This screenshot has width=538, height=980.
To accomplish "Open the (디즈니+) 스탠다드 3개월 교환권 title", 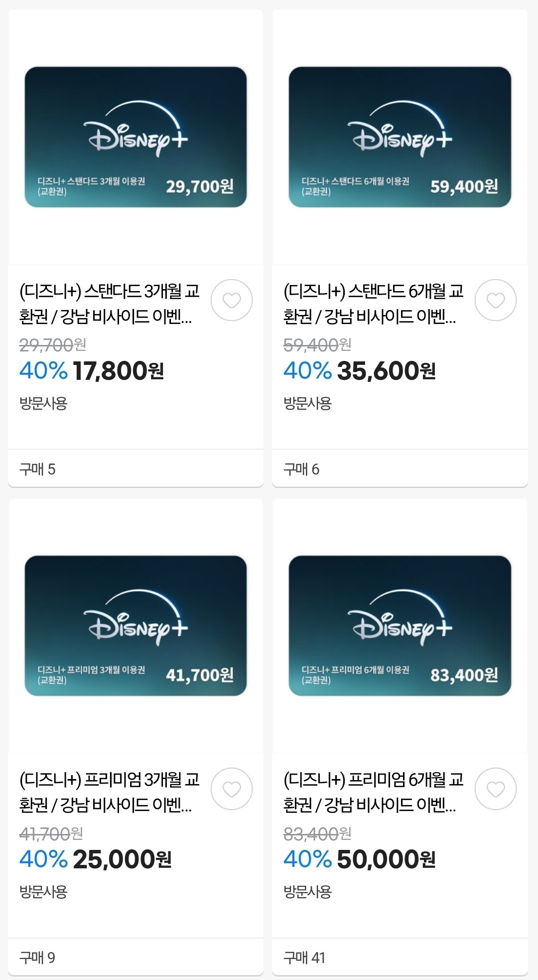I will [109, 303].
